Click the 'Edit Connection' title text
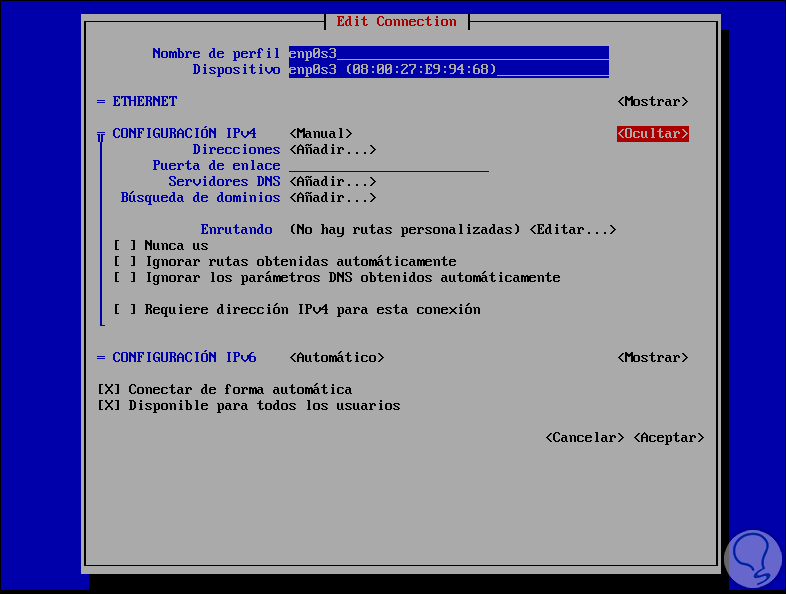 [397, 22]
